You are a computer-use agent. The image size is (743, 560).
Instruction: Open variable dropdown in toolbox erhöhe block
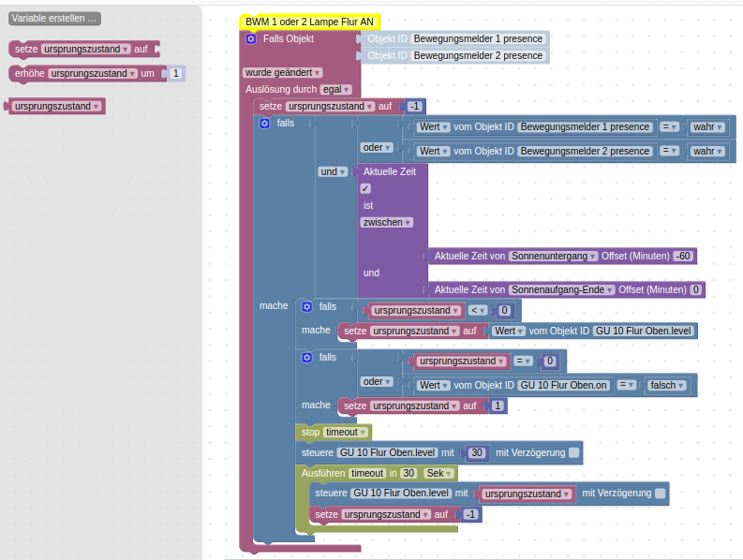coord(93,73)
